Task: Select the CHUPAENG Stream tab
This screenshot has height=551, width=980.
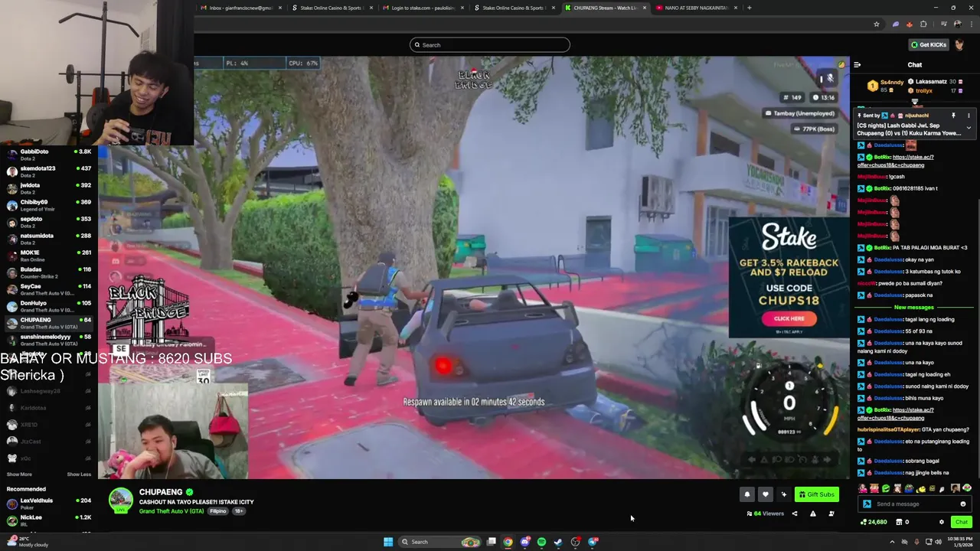Action: point(605,8)
